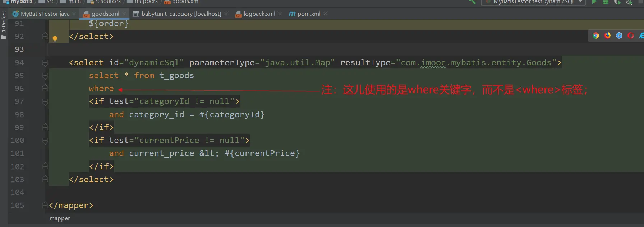Open the file in Safari browser

pyautogui.click(x=619, y=36)
